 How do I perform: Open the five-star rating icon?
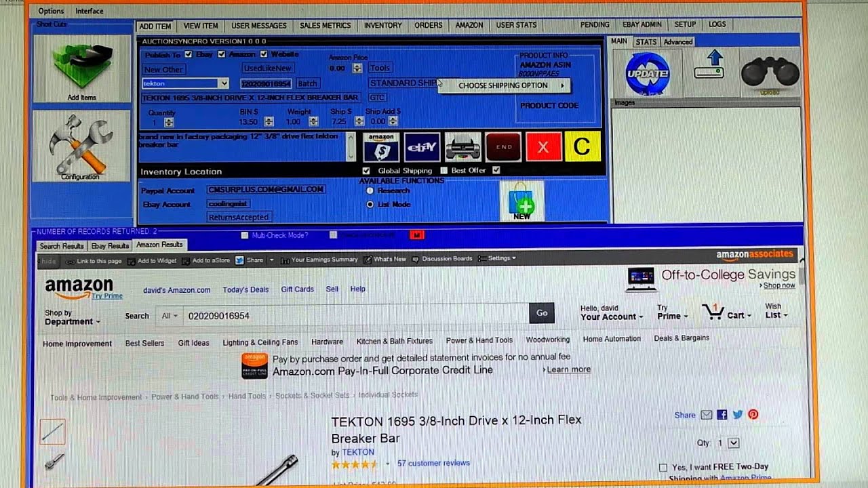click(354, 464)
